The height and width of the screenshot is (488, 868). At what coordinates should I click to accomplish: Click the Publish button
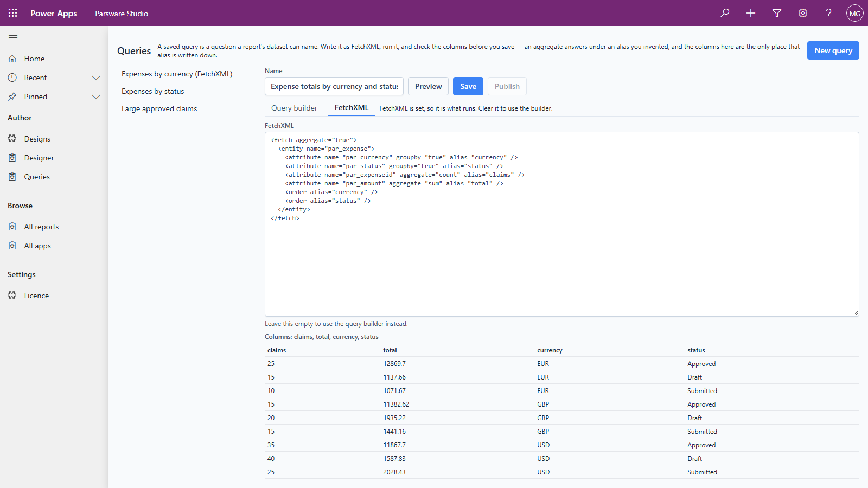[507, 86]
